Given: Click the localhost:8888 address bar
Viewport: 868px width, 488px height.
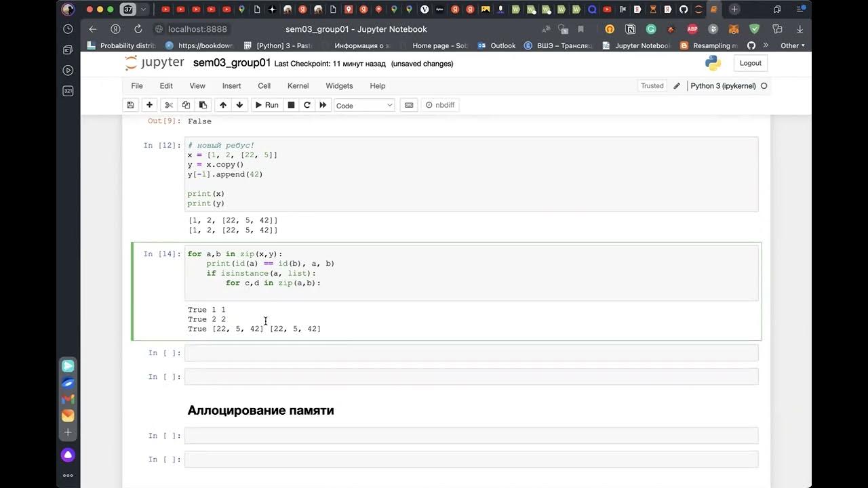Looking at the screenshot, I should [197, 29].
